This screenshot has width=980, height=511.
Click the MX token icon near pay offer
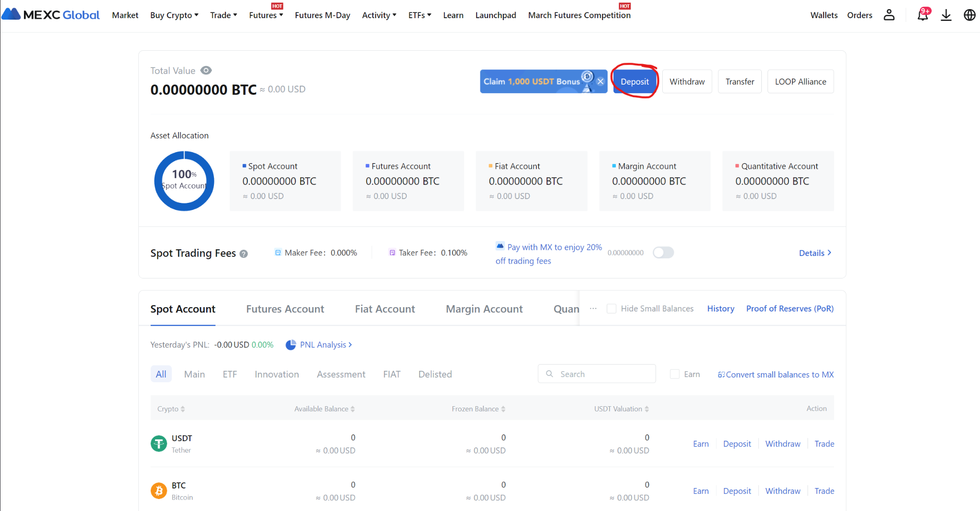pyautogui.click(x=500, y=246)
